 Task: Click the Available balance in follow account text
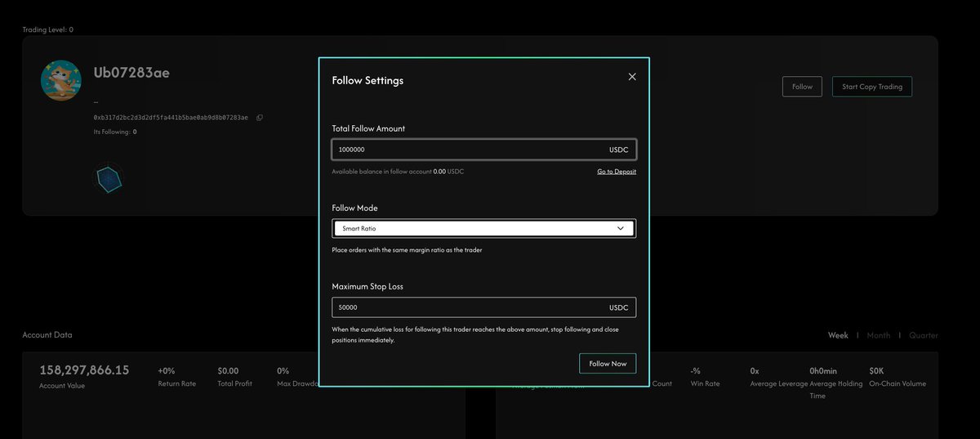pyautogui.click(x=398, y=172)
